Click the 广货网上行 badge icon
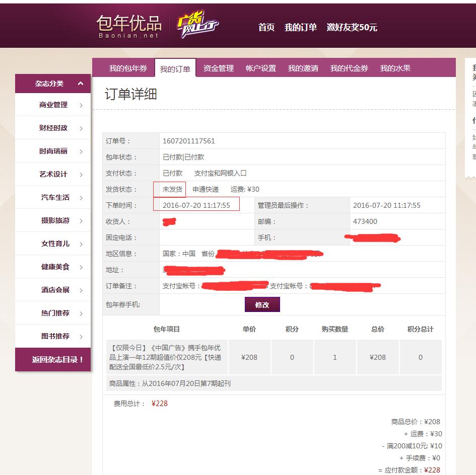The width and height of the screenshot is (476, 475). click(198, 26)
